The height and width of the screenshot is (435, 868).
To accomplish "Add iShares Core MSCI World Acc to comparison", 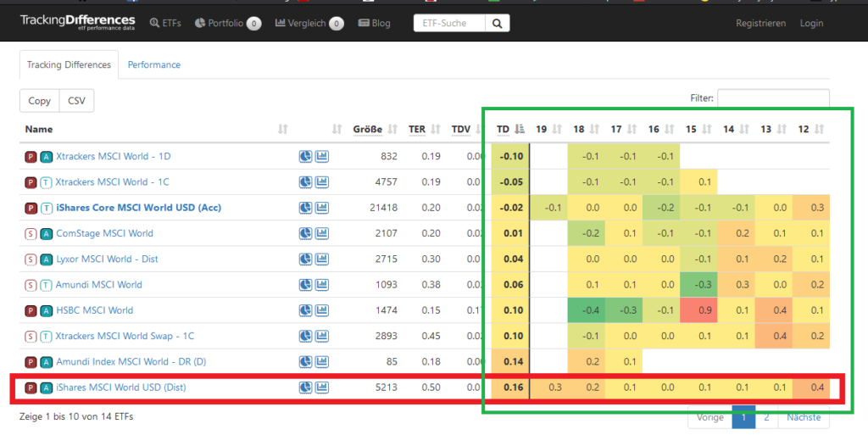I will [322, 208].
